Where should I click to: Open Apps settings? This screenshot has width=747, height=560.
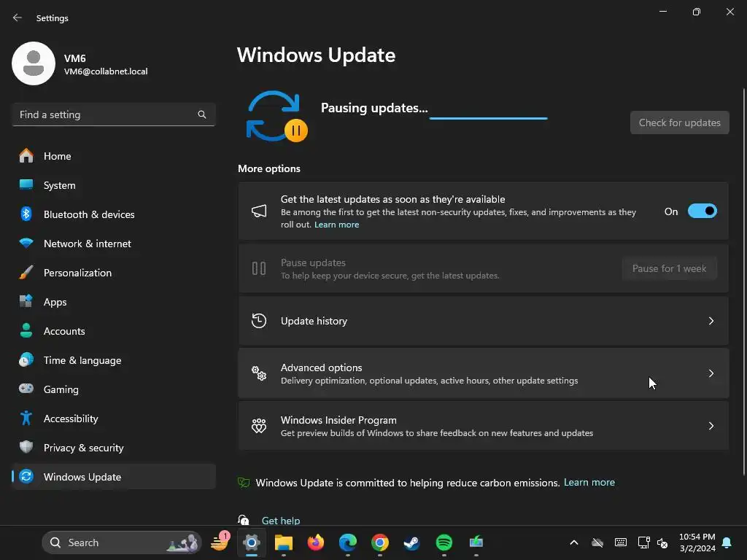click(x=113, y=302)
